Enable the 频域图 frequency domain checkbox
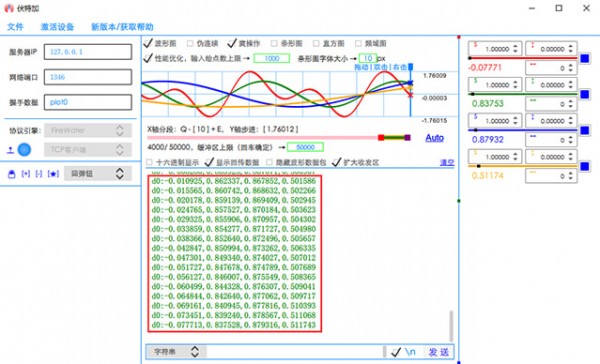600x364 pixels. pos(358,43)
